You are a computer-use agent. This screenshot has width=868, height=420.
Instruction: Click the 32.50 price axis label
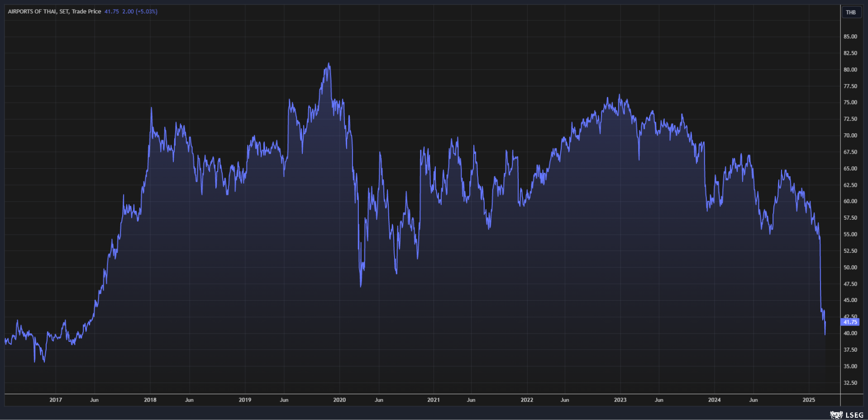tap(850, 382)
